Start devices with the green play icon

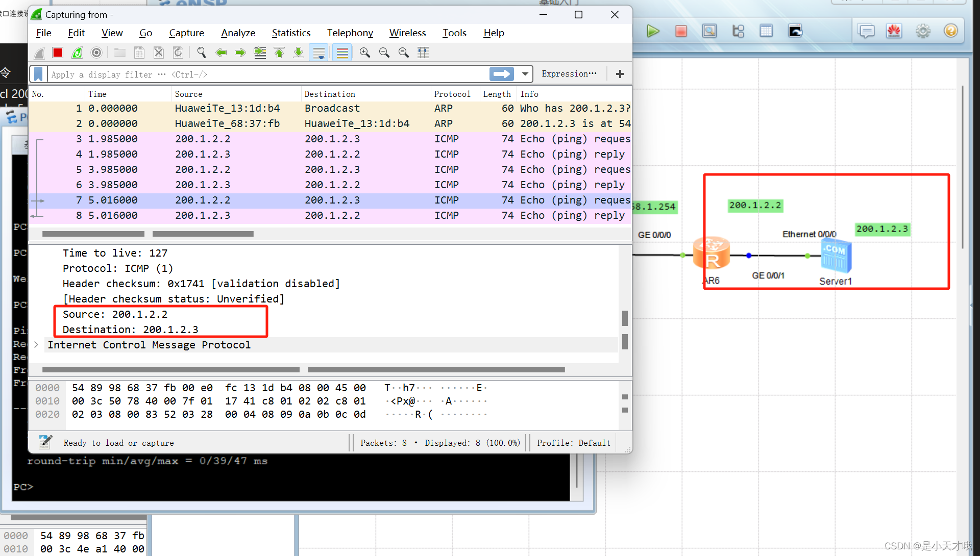653,31
